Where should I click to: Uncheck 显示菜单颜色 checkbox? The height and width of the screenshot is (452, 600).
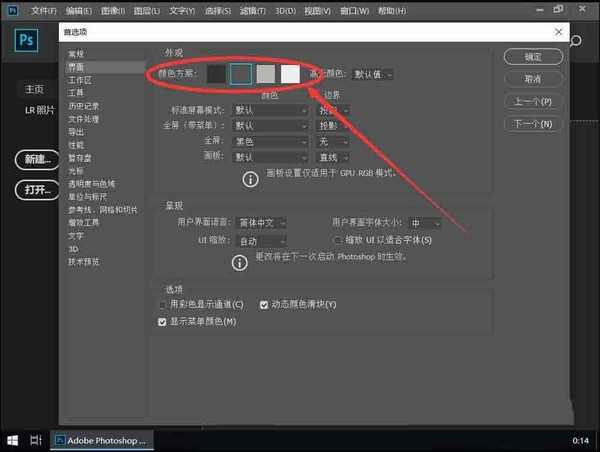164,321
